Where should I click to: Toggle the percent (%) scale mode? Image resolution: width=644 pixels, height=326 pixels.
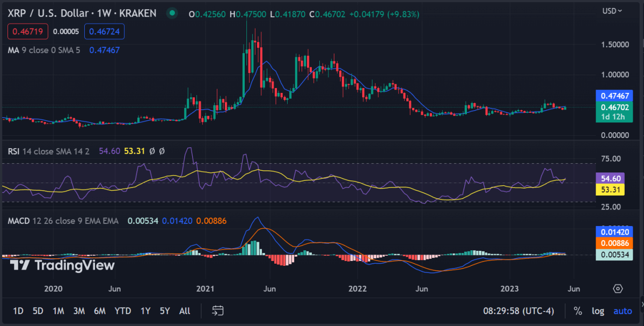[x=578, y=310]
